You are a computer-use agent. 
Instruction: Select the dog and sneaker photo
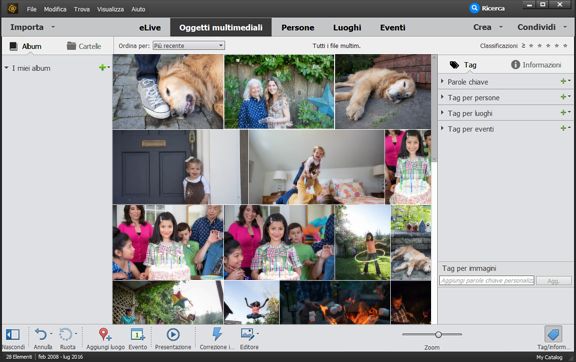coord(168,92)
